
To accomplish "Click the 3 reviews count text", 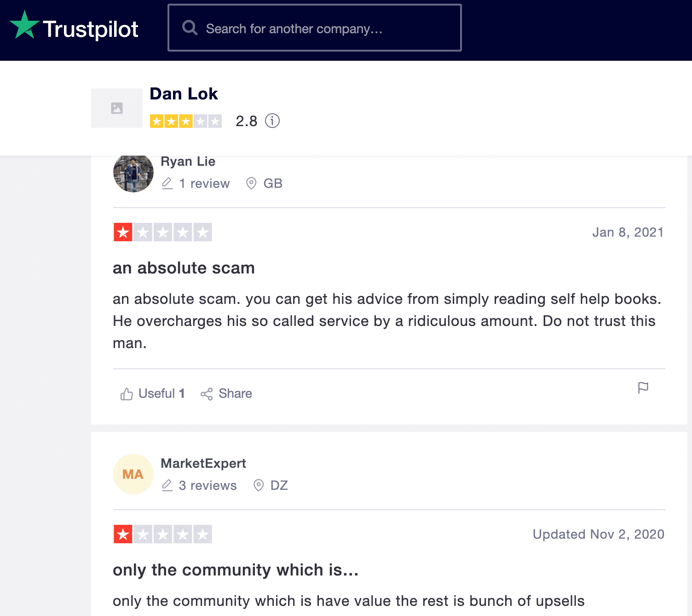I will (208, 485).
